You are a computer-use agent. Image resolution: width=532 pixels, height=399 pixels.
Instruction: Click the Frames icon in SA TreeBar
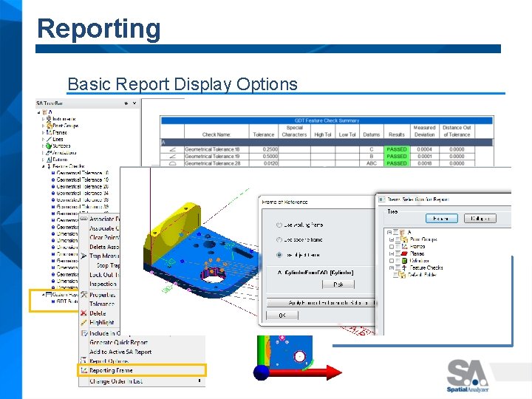(x=49, y=132)
